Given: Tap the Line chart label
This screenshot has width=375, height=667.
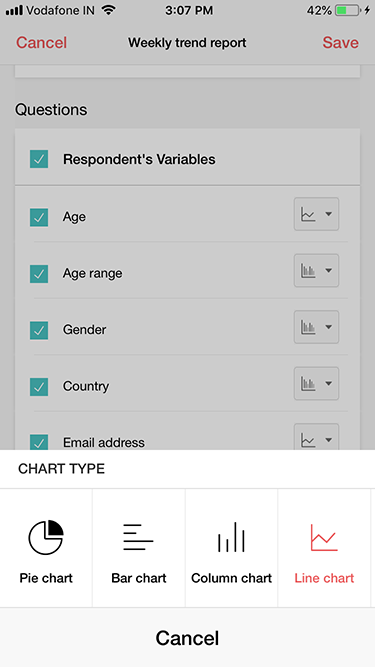Looking at the screenshot, I should click(324, 578).
